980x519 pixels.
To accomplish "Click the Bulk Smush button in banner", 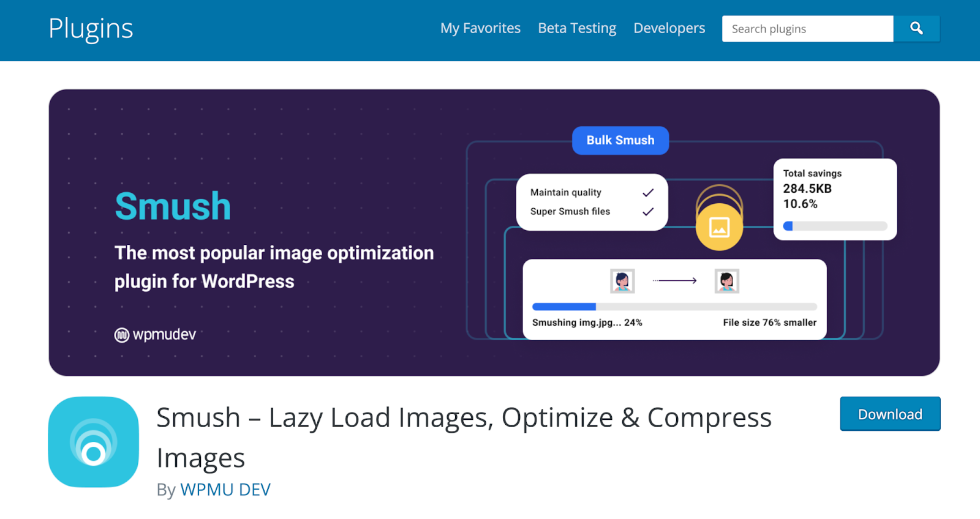I will [620, 140].
